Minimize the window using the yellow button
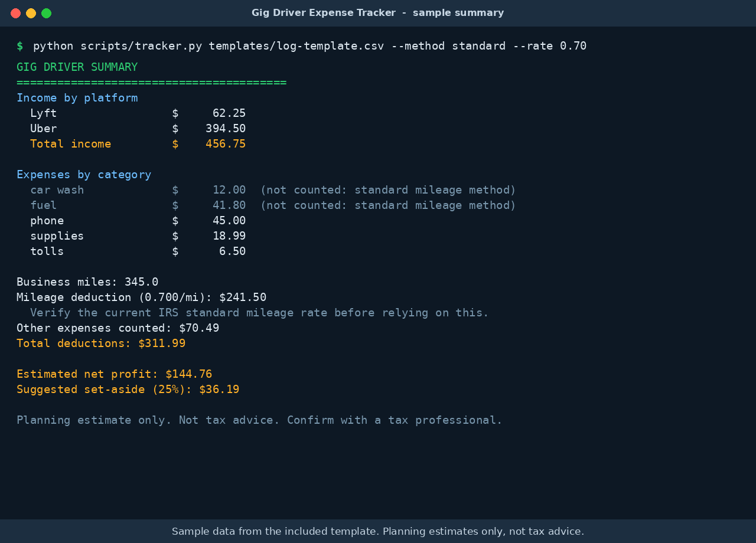756x543 pixels. click(31, 13)
